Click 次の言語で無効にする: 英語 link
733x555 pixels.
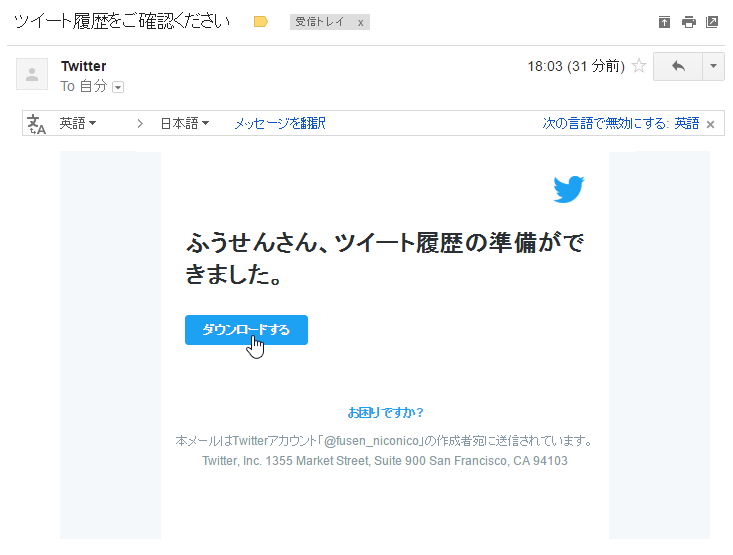coord(621,123)
